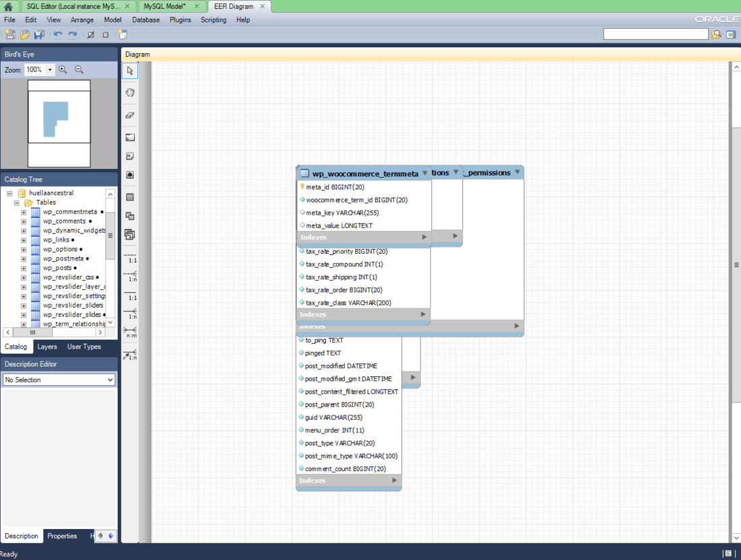Expand Indexes below the tax_rate_class column
The width and height of the screenshot is (741, 560).
coord(423,314)
